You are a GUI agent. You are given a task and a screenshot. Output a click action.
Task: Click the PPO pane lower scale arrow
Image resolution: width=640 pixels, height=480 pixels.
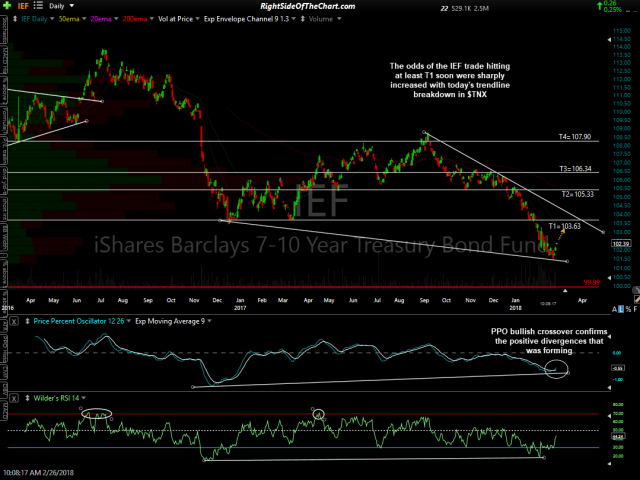[x=609, y=388]
